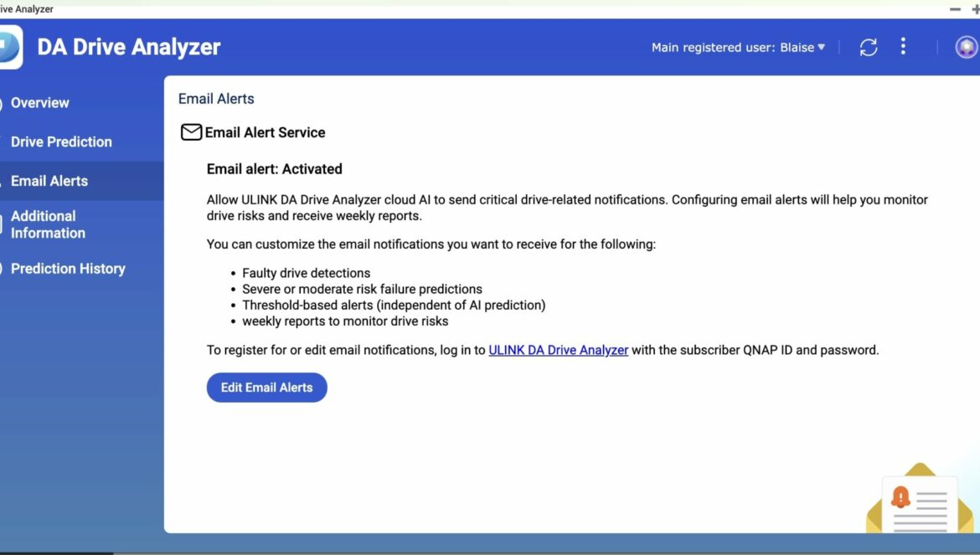Click the Email Alerts page heading
Image resolution: width=980 pixels, height=555 pixels.
coord(216,99)
